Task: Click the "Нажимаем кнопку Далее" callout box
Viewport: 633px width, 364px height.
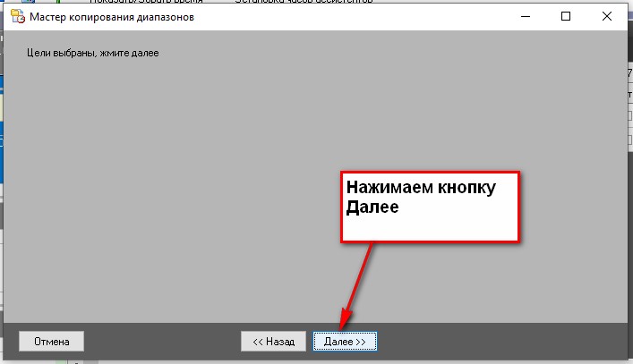Action: pyautogui.click(x=430, y=206)
